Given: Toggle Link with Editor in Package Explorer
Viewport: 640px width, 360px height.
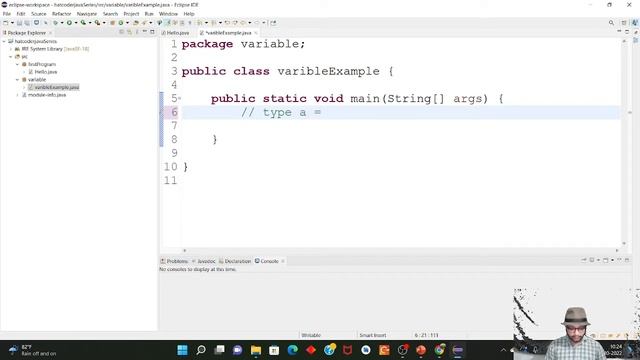Looking at the screenshot, I should [x=129, y=32].
